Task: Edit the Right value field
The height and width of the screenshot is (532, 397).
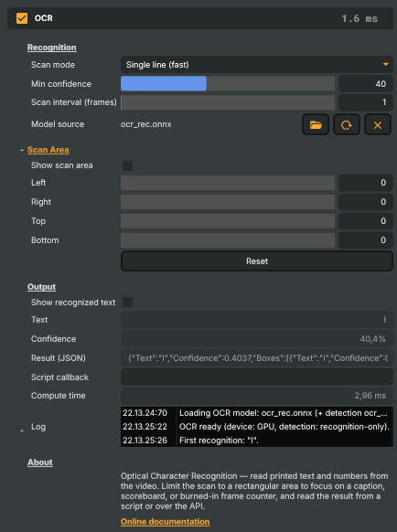Action: pos(365,202)
